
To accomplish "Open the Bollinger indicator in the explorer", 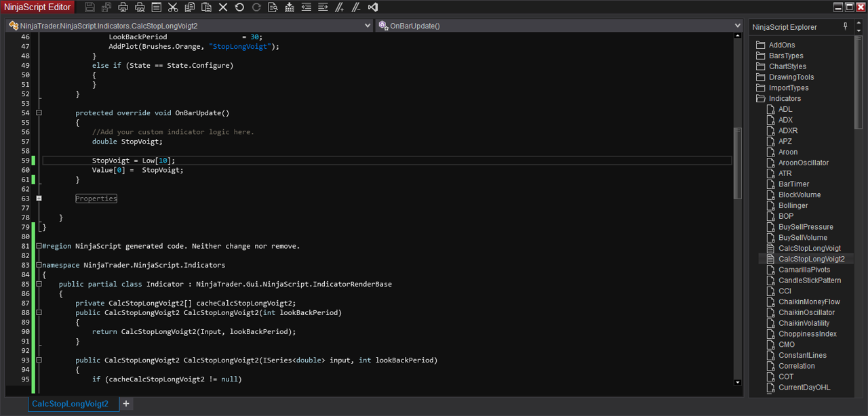I will click(793, 205).
